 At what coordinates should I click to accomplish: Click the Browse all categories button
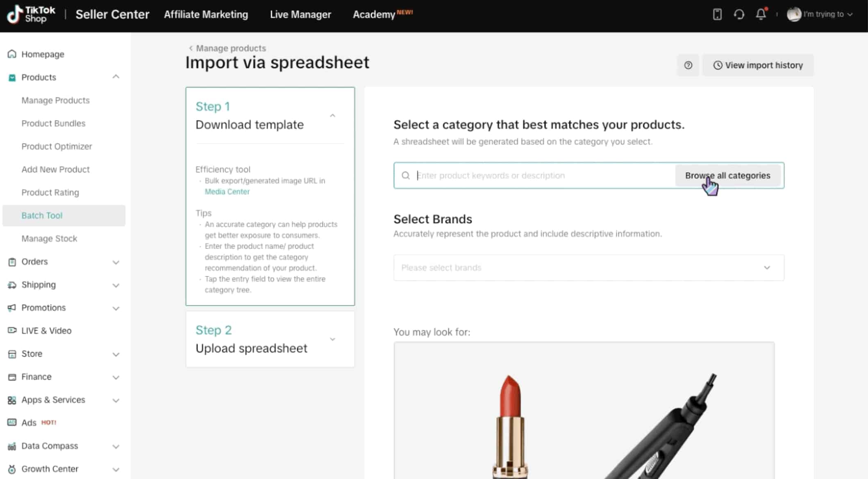pos(727,176)
